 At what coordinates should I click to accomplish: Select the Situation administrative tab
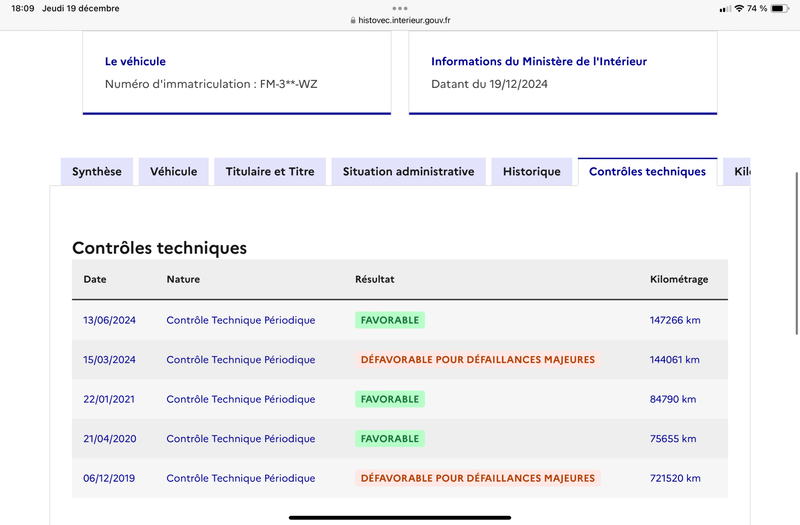pyautogui.click(x=408, y=171)
